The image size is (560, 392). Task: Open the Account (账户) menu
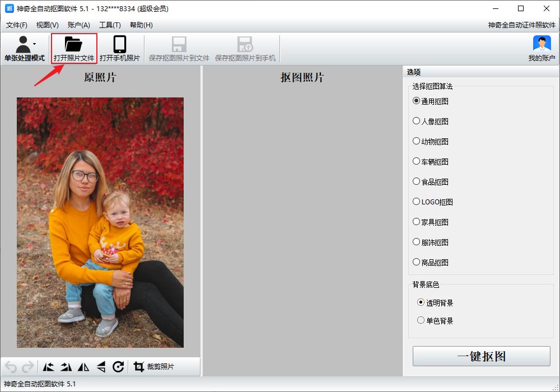pos(78,25)
